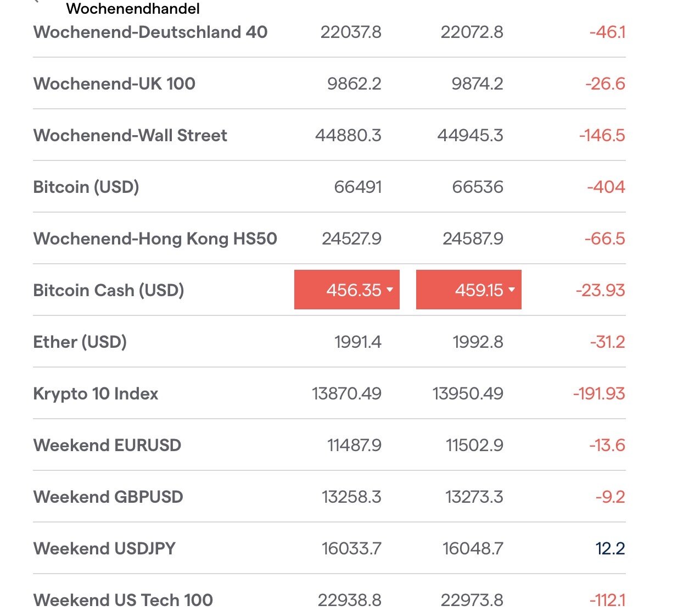Open the Krypto 10 Index market
The height and width of the screenshot is (611, 700).
(x=96, y=393)
